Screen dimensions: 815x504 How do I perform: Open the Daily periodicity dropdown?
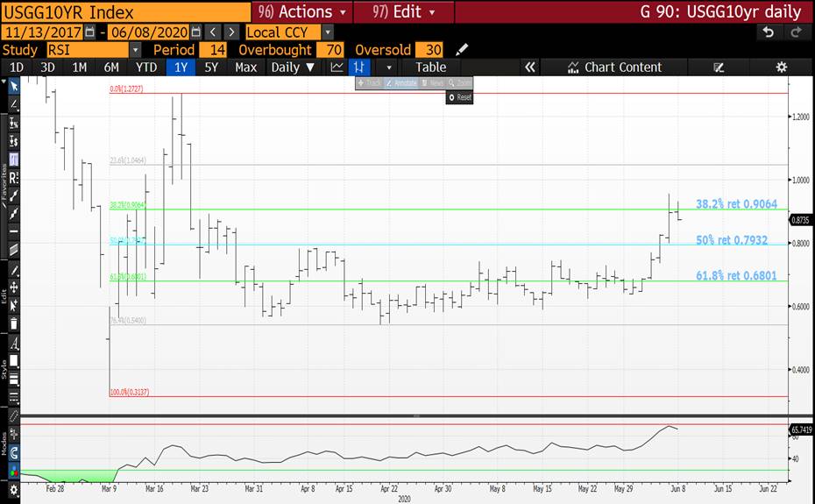293,67
